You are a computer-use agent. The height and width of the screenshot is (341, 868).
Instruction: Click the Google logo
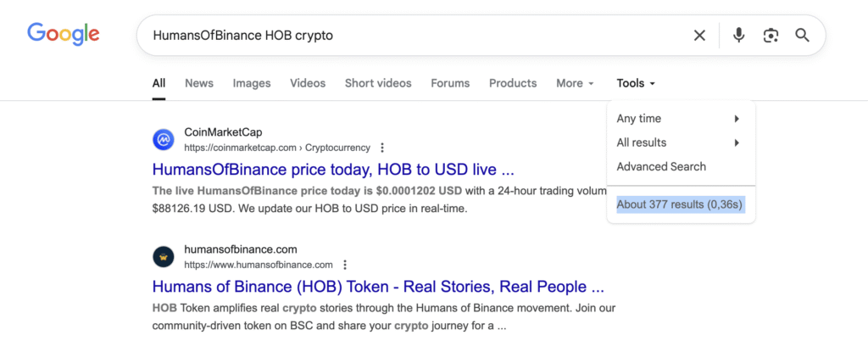pyautogui.click(x=64, y=35)
